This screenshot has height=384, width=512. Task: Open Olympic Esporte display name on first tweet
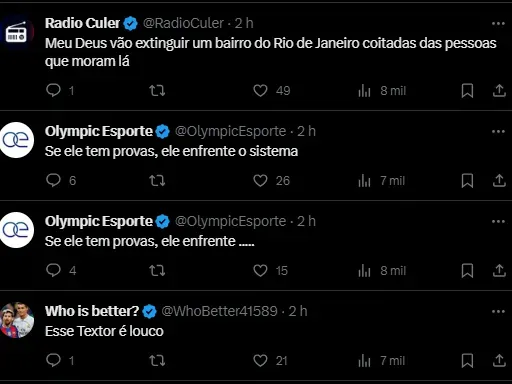pos(99,131)
